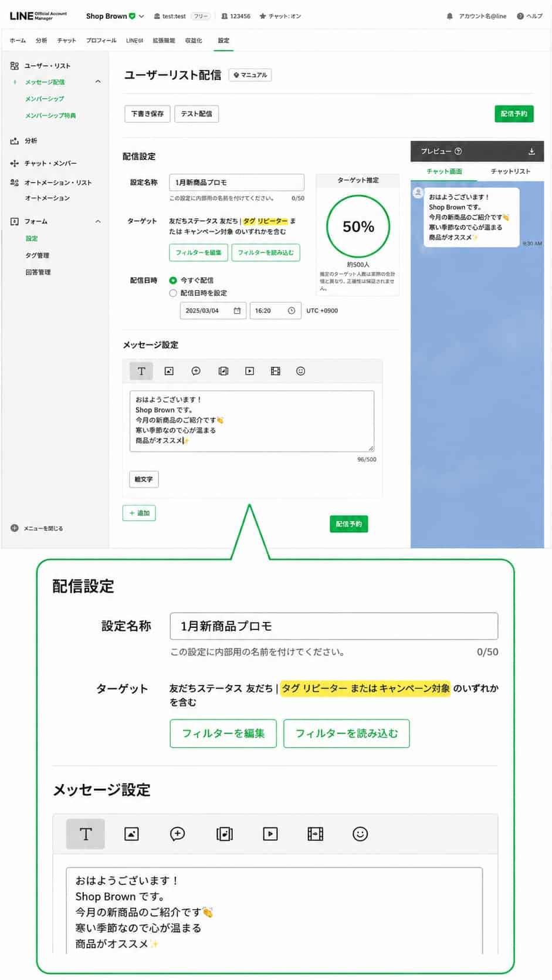The image size is (552, 980).
Task: Click the フォーム sidebar icon
Action: point(15,221)
